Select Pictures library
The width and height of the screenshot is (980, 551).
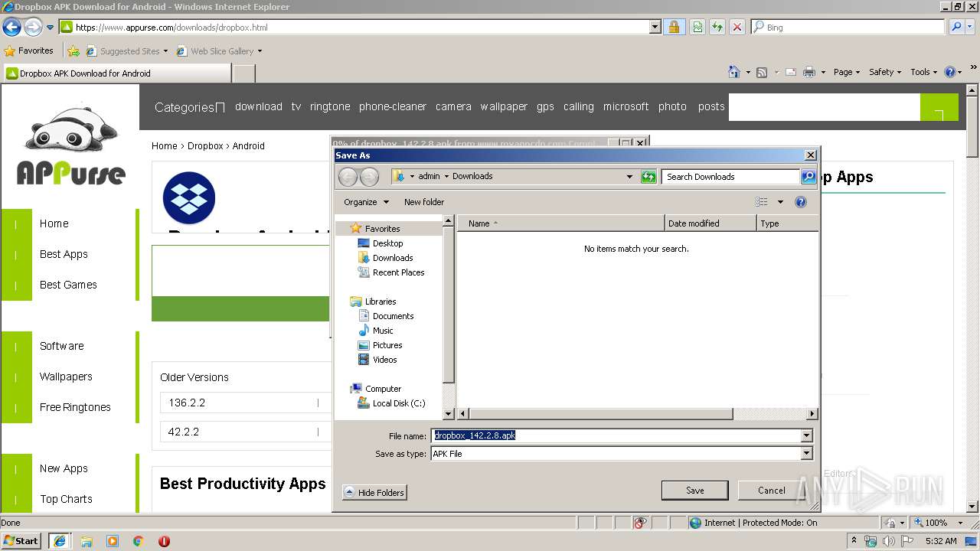click(387, 345)
